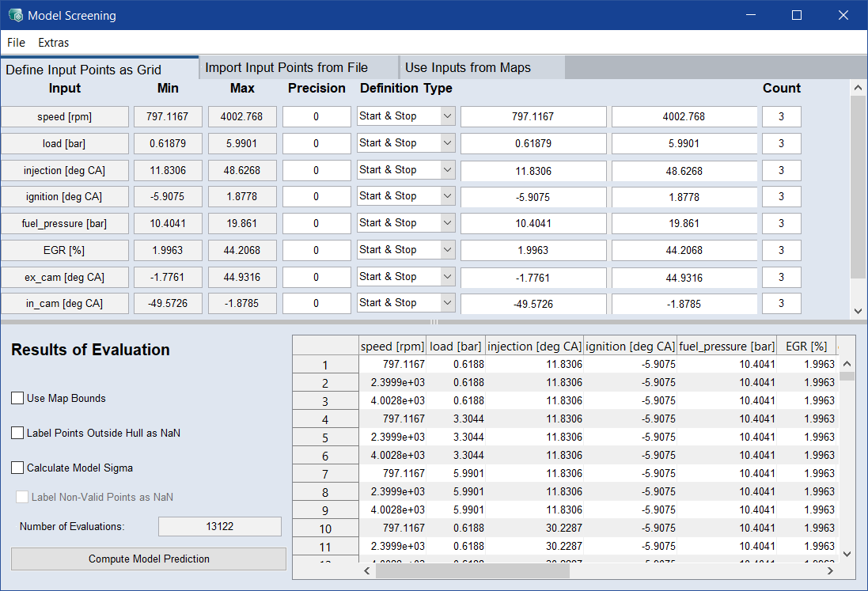Click the upper panel scroll down arrow
The height and width of the screenshot is (591, 868).
coord(858,311)
